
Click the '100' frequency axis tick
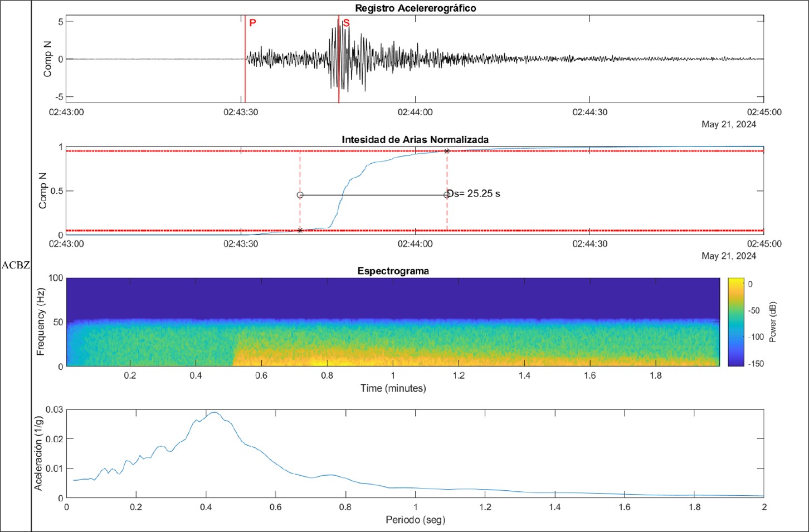(x=56, y=278)
